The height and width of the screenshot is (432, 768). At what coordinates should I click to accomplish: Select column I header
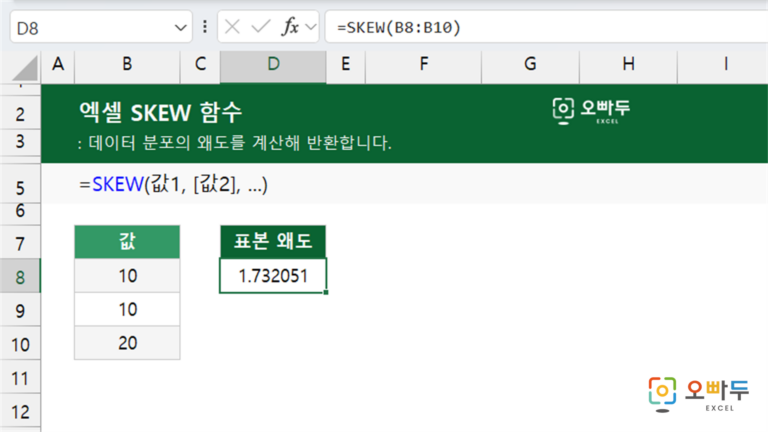click(x=725, y=64)
